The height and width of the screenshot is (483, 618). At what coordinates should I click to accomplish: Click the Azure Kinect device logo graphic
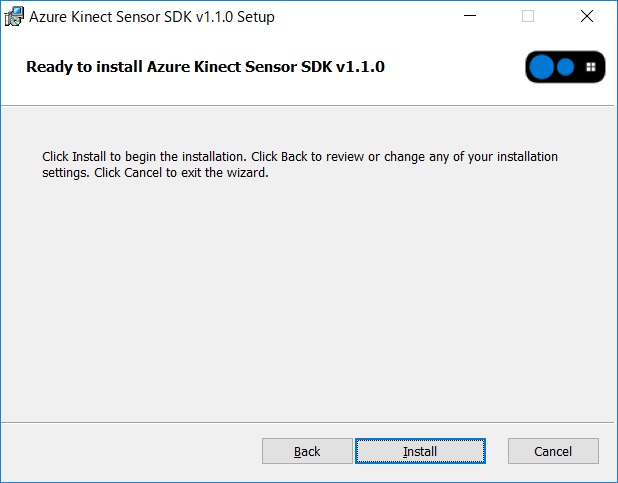(565, 67)
